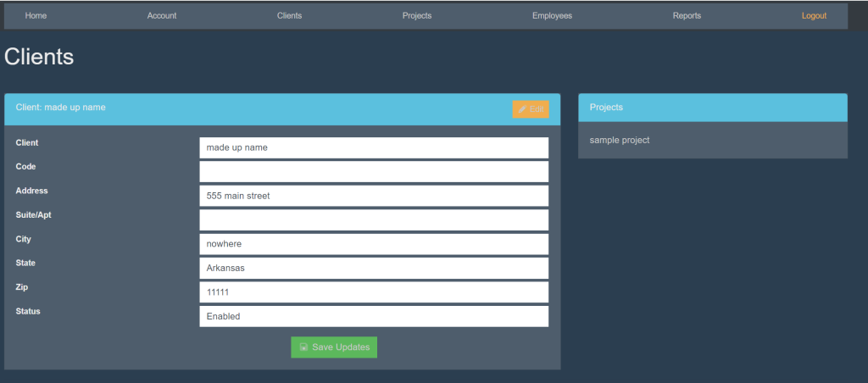Open the Reports section

click(687, 16)
